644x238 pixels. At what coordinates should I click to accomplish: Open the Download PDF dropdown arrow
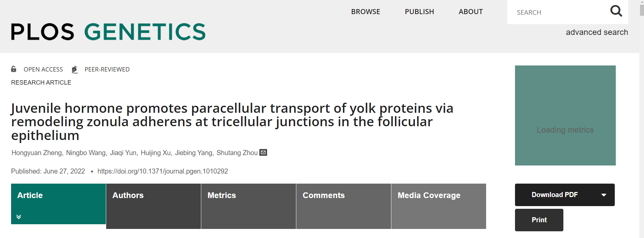coord(604,195)
